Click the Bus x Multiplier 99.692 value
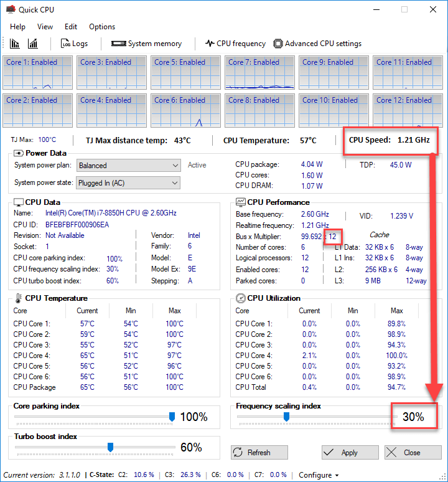 [311, 237]
